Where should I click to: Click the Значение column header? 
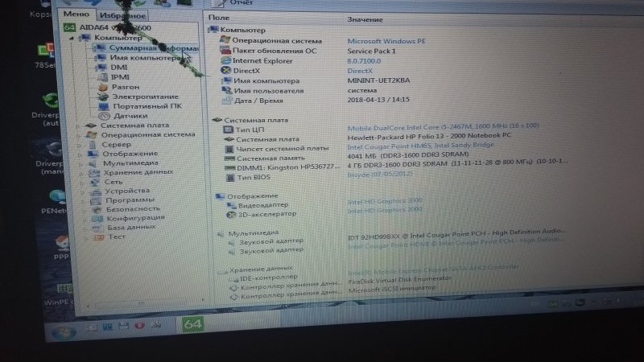[365, 18]
